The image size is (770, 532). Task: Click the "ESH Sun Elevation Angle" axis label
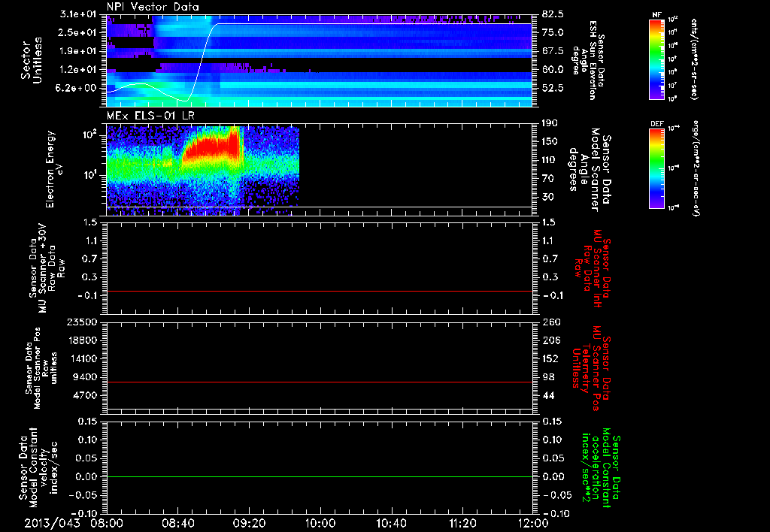click(x=589, y=60)
